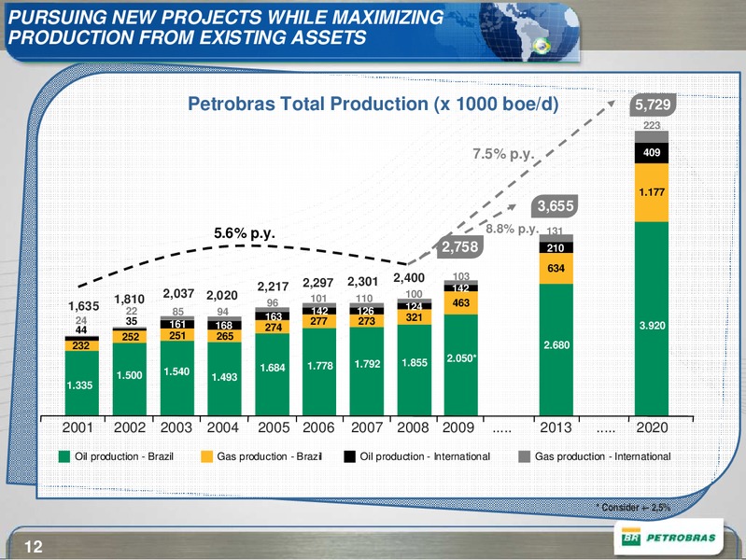Click the '223' gray label above the 2020 bar
The image size is (746, 560).
pos(652,126)
